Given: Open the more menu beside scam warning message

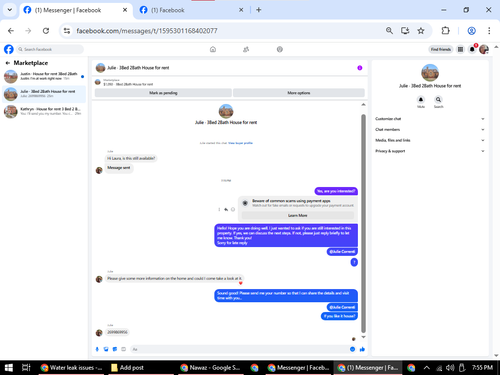Looking at the screenshot, I should click(x=219, y=209).
